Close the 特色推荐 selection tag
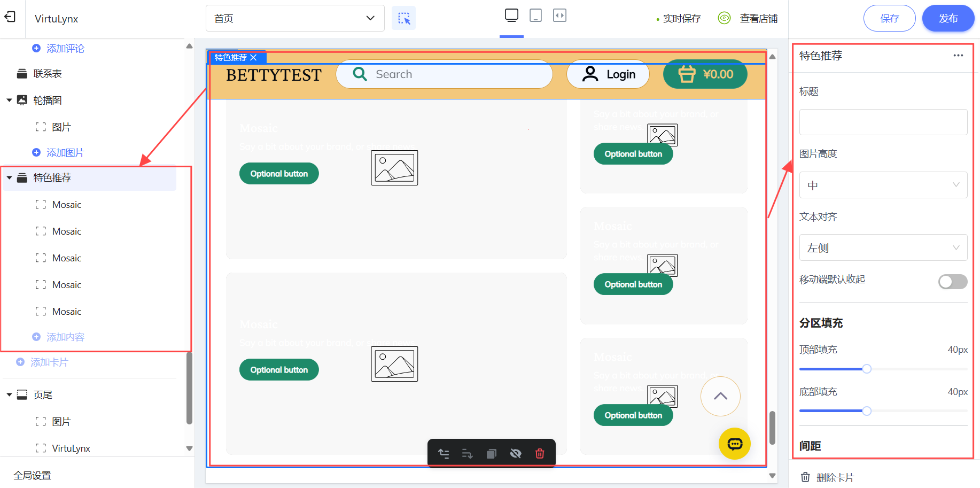This screenshot has width=980, height=488. [253, 58]
